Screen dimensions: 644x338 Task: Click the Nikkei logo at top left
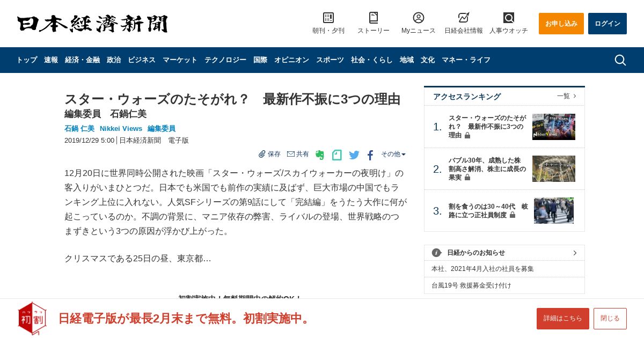pos(92,24)
